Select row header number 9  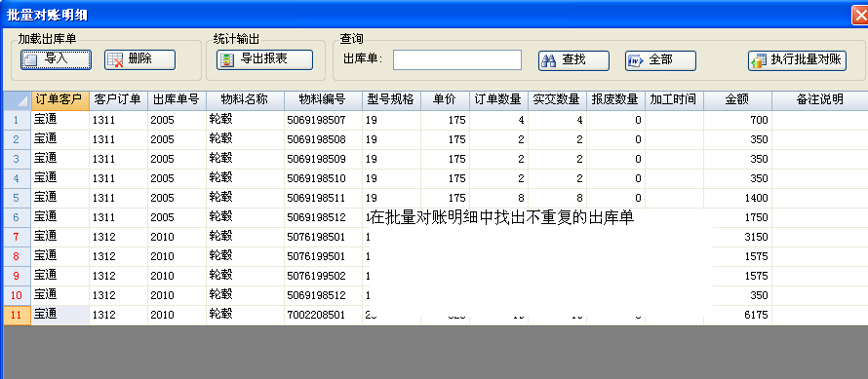[x=18, y=276]
